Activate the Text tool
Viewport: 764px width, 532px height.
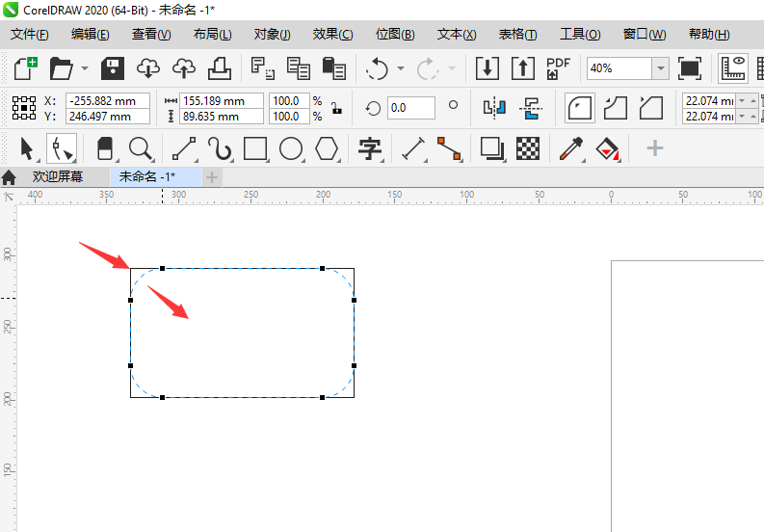point(370,148)
